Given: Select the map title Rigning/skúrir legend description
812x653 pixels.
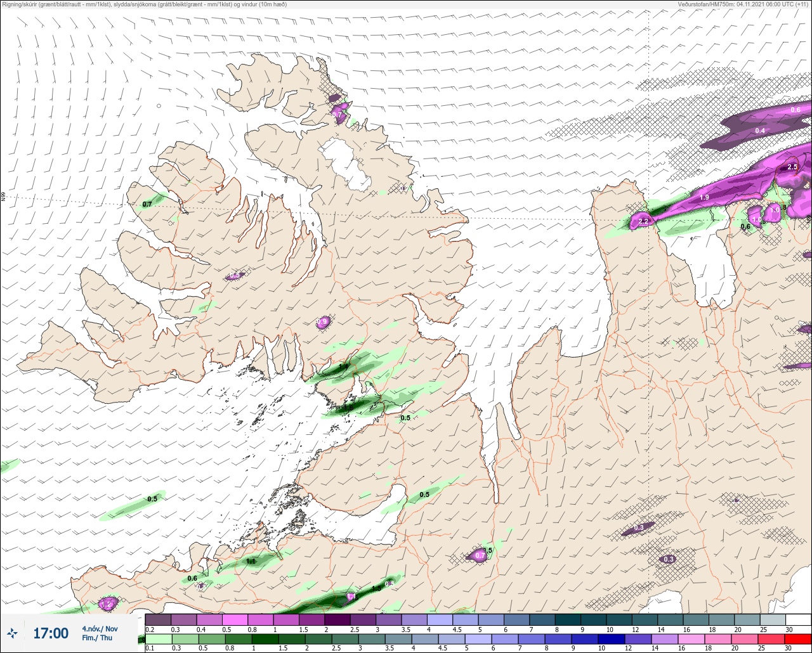Looking at the screenshot, I should (144, 4).
